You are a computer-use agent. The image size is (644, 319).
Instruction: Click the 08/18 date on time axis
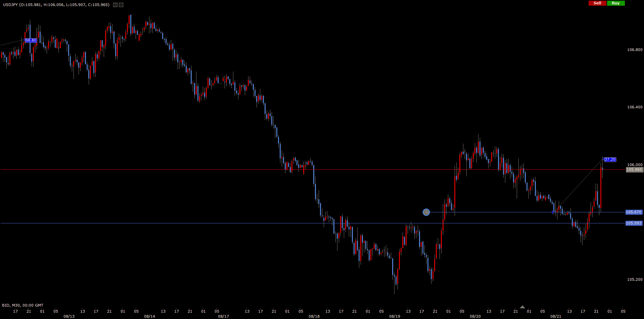coord(314,316)
